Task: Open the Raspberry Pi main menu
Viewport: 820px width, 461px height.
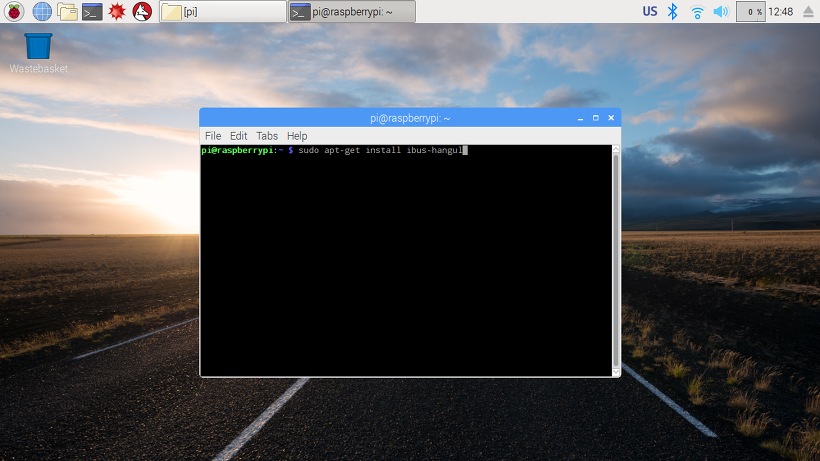Action: click(14, 11)
